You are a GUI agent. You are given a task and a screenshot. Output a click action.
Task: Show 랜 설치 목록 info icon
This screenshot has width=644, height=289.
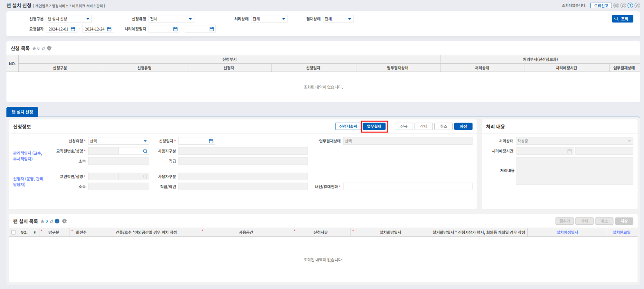pyautogui.click(x=57, y=221)
